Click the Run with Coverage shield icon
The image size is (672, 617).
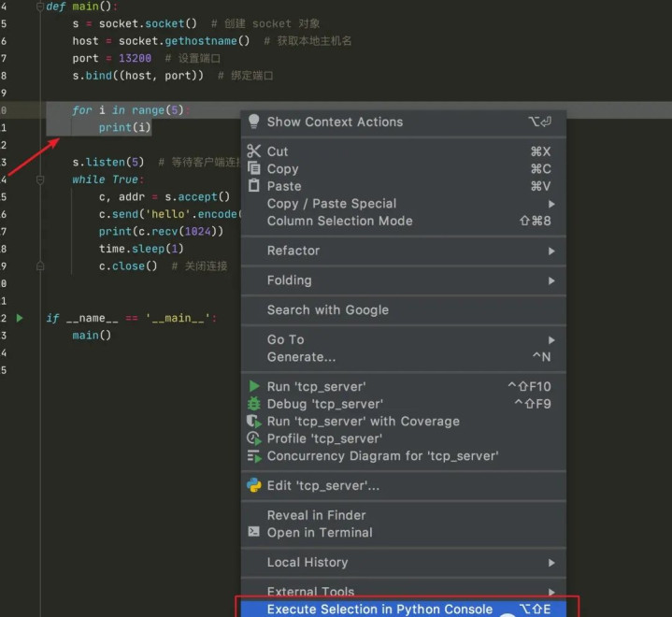(253, 422)
